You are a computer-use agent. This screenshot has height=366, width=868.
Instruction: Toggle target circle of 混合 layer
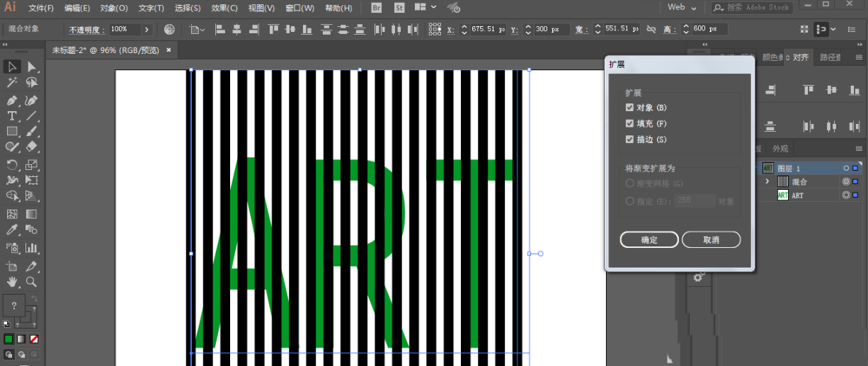pos(845,181)
